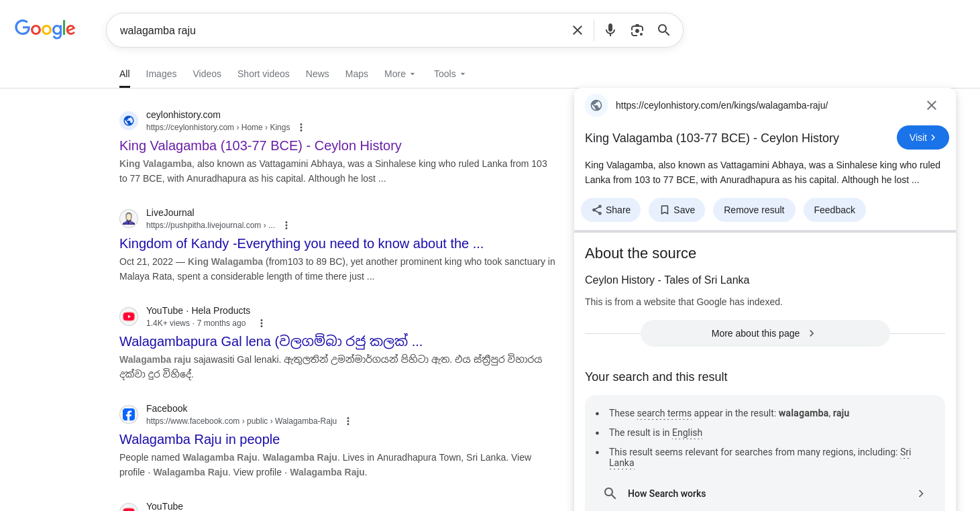Screen dimensions: 980x511
Task: Open King Valagamba Ceylon History link
Action: [260, 146]
